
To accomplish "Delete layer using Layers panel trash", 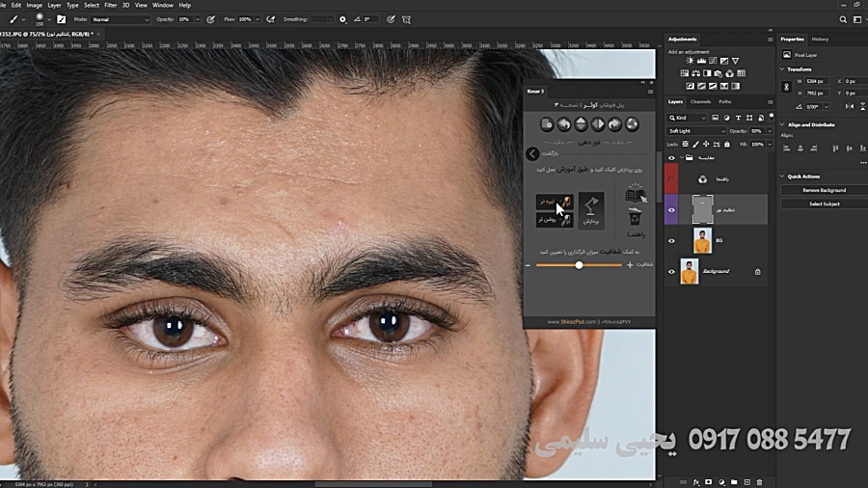I will 760,482.
